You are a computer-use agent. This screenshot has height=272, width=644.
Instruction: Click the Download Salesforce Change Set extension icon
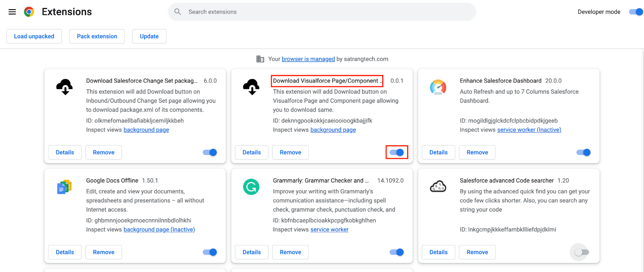[64, 87]
